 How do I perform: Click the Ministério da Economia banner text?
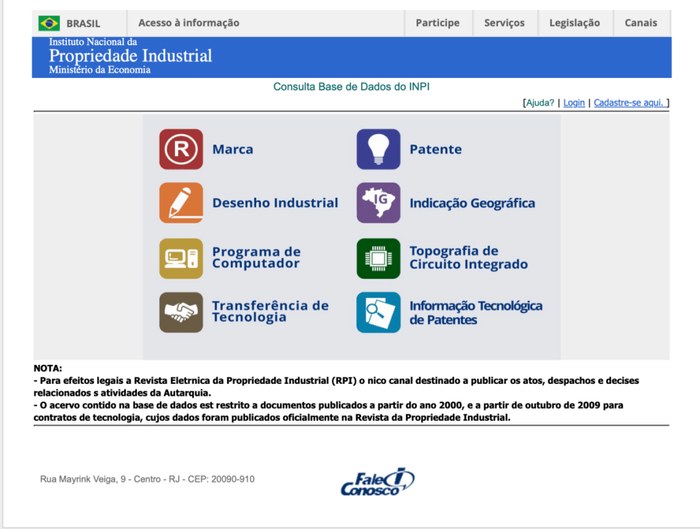(100, 70)
